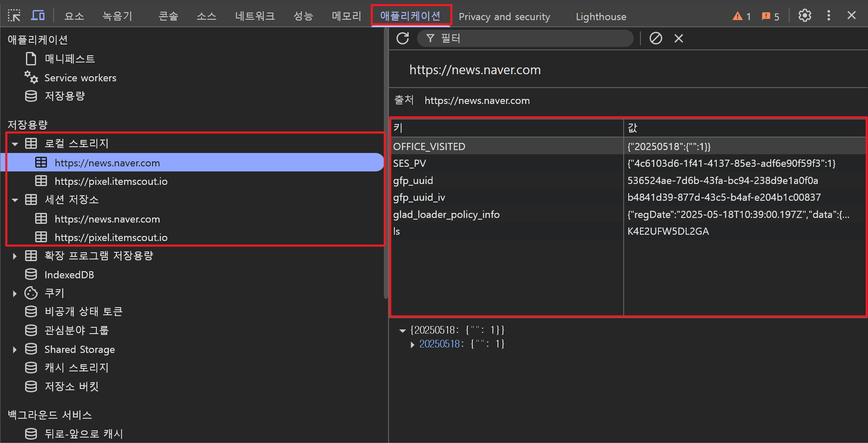Close the DevTools panel
Screen dimensions: 868x443
(852, 16)
